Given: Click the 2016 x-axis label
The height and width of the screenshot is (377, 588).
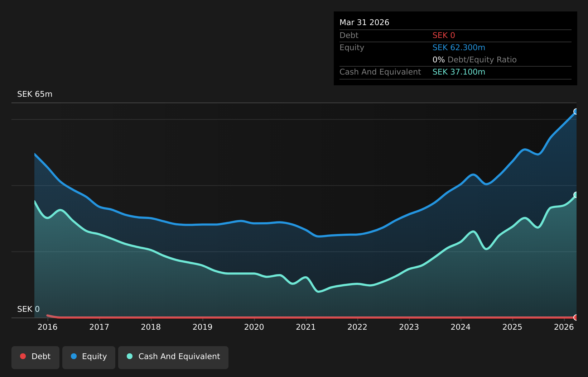Looking at the screenshot, I should click(x=48, y=327).
